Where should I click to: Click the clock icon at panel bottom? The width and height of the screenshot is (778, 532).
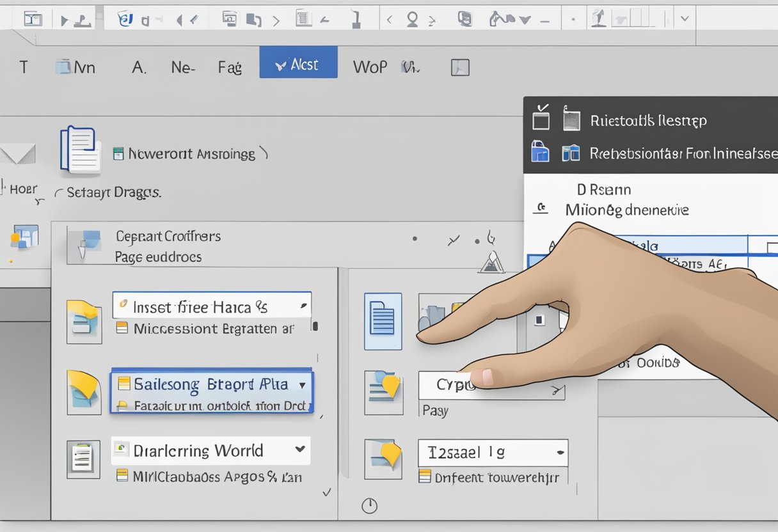(x=369, y=506)
